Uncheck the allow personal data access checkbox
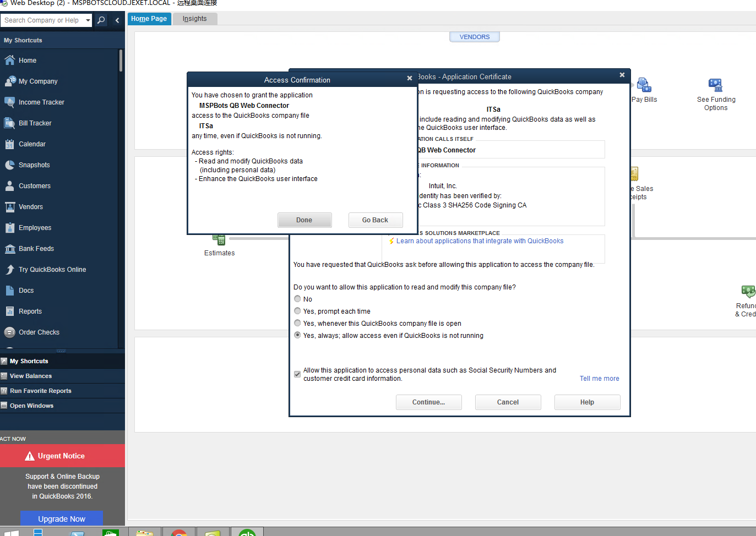Screen dimensions: 756x536 [x=297, y=374]
